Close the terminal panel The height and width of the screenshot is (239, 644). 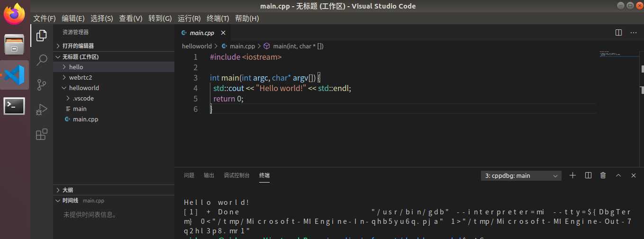pyautogui.click(x=634, y=175)
